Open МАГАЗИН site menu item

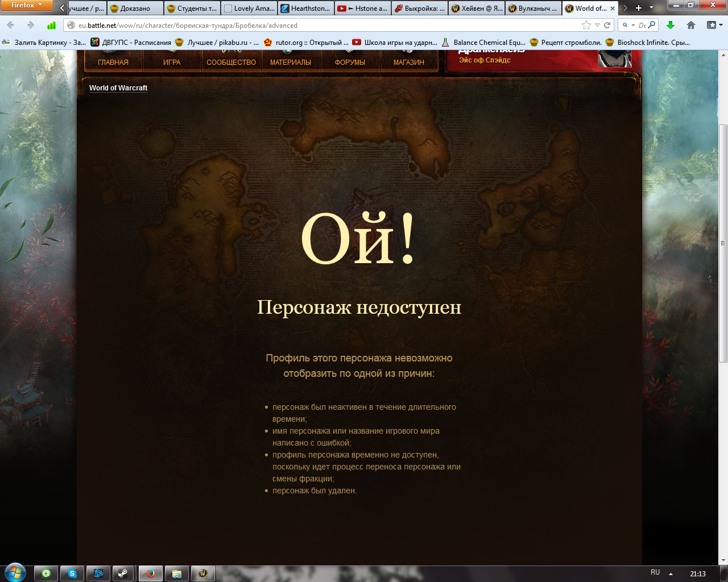[x=409, y=62]
